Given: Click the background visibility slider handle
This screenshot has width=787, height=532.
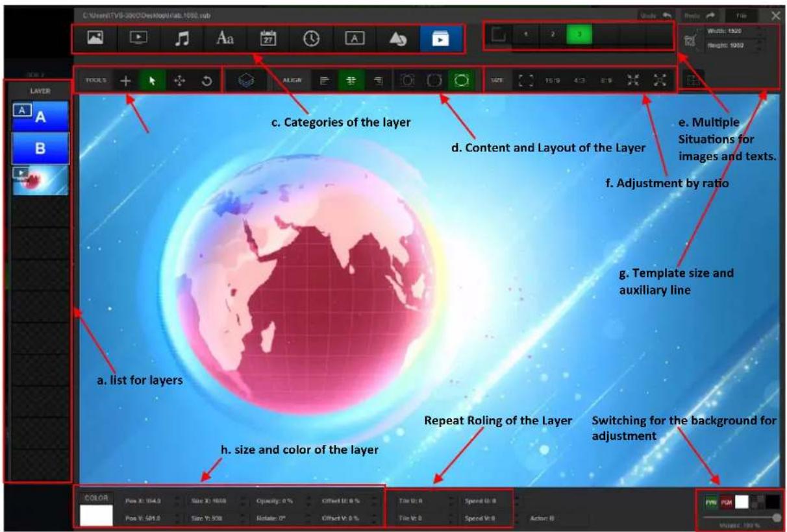Looking at the screenshot, I should click(x=777, y=517).
